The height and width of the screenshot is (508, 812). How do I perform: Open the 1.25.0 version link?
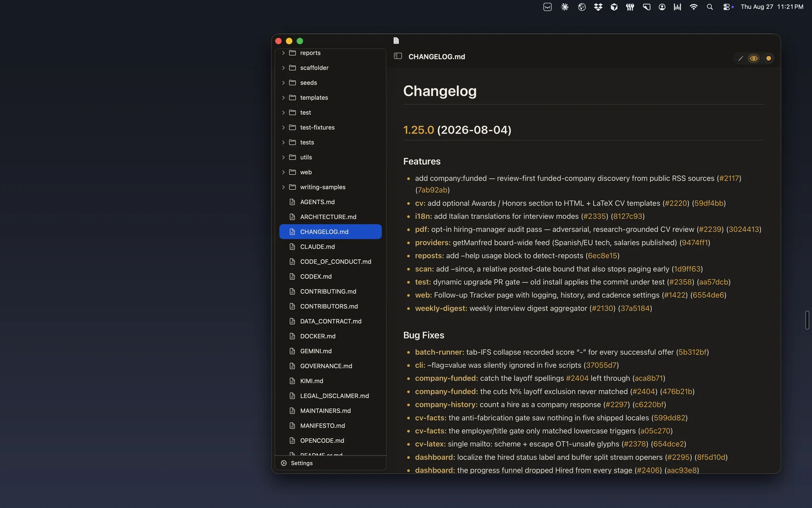[418, 130]
